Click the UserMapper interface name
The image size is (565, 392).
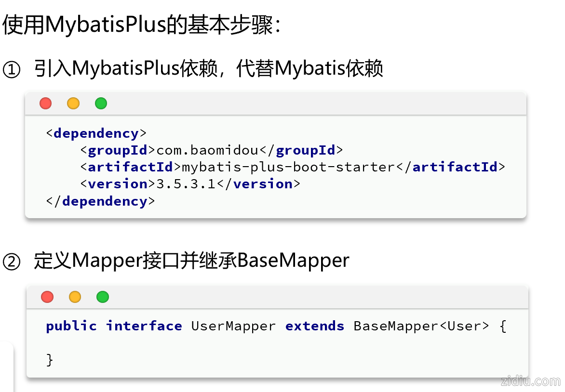tap(233, 326)
